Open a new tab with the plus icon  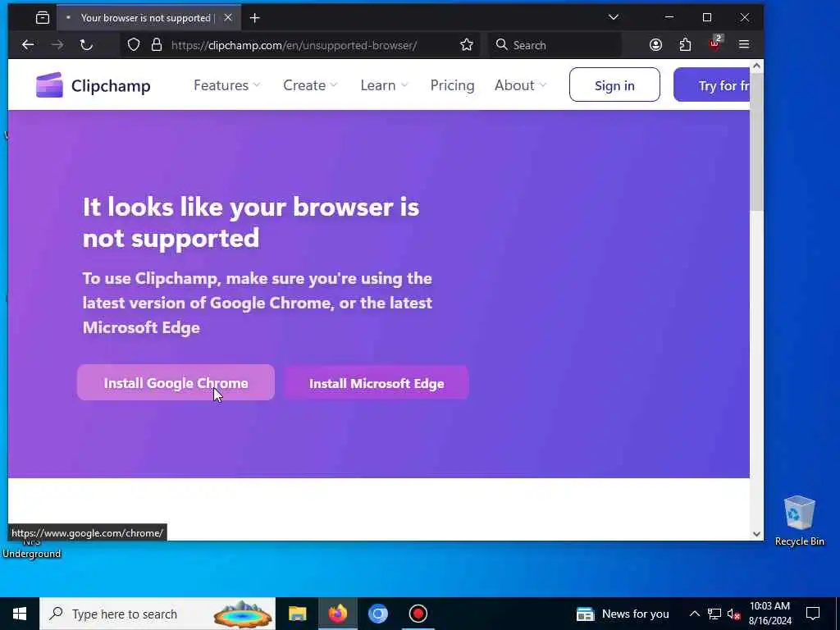(255, 18)
